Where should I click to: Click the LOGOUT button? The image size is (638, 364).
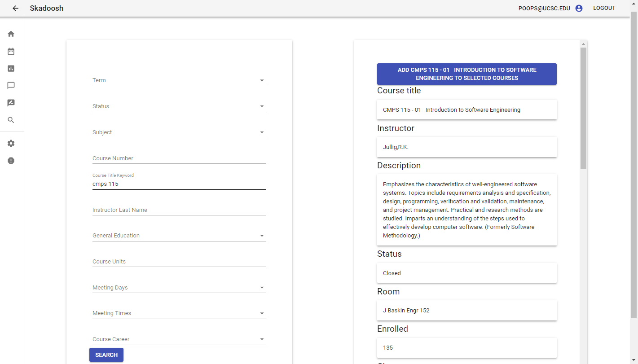click(x=604, y=8)
